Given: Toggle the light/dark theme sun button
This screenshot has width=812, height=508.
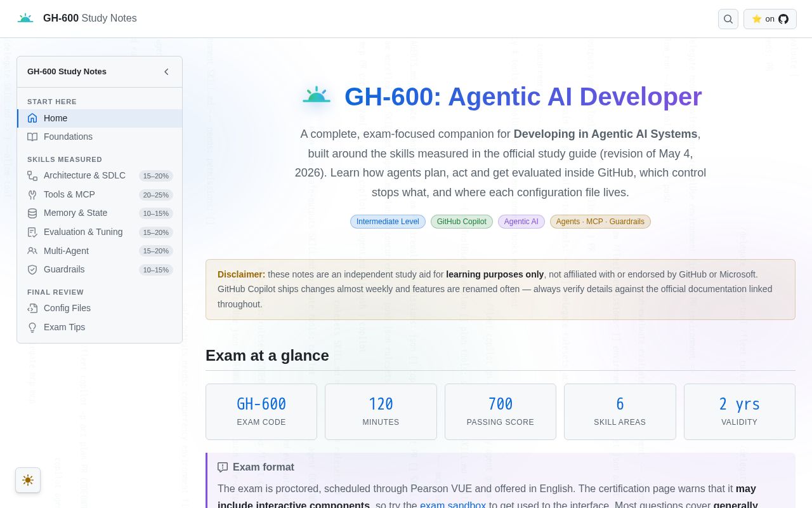Looking at the screenshot, I should (28, 480).
